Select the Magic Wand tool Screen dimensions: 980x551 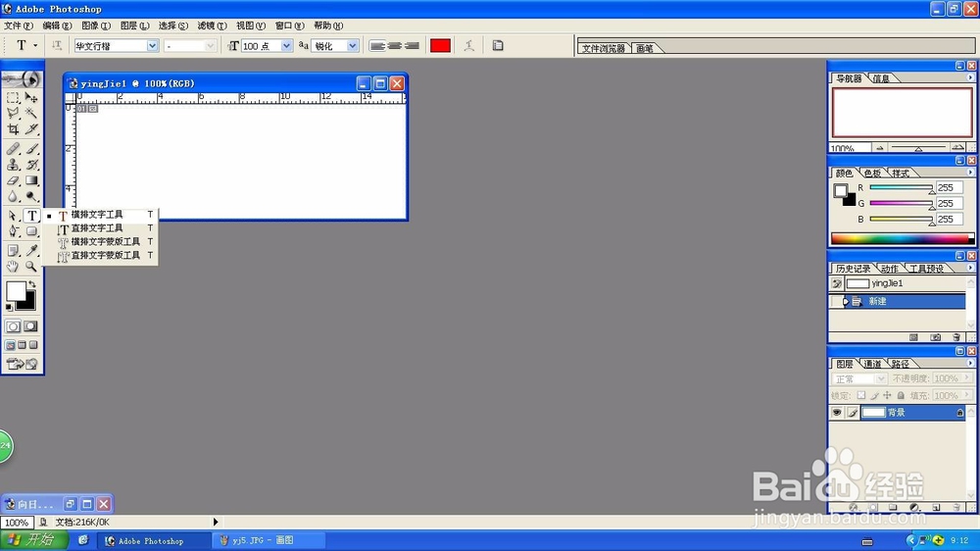click(31, 113)
